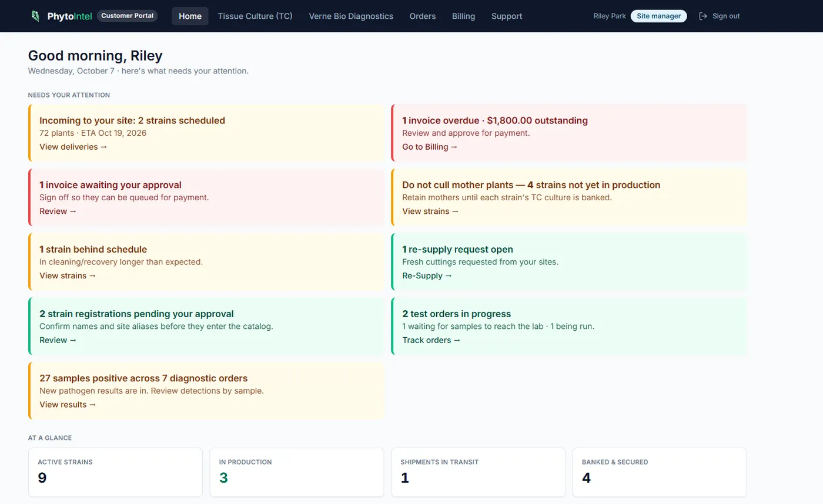Review strain registrations pending approval

58,340
